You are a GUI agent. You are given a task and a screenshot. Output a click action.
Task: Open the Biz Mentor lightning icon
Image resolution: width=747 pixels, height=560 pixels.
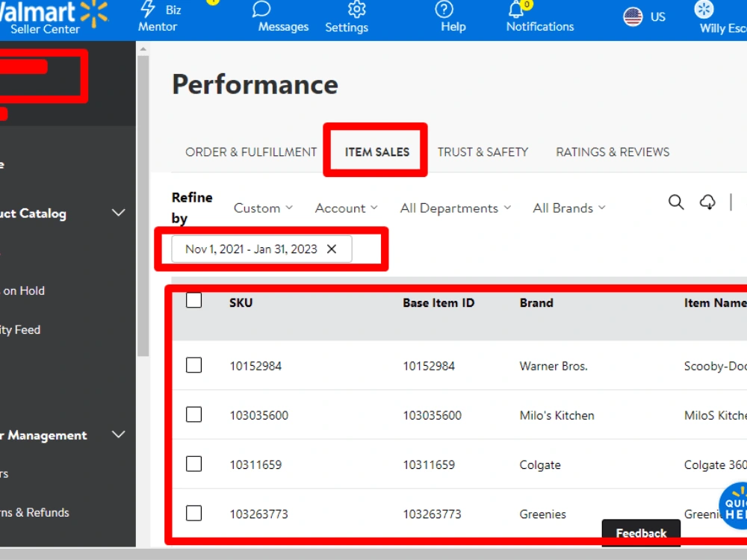(x=148, y=9)
